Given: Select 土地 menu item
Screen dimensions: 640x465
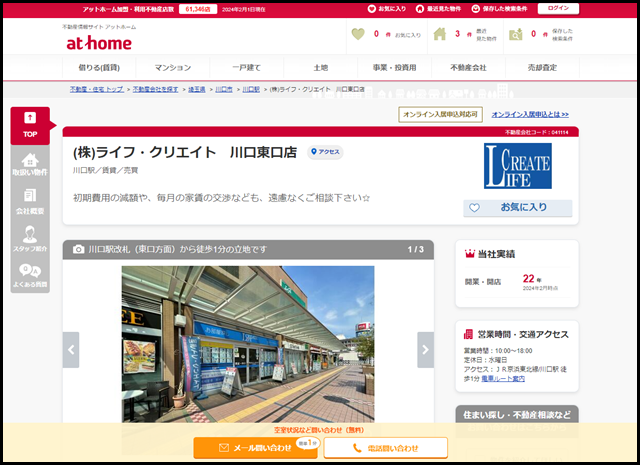Looking at the screenshot, I should (x=320, y=67).
